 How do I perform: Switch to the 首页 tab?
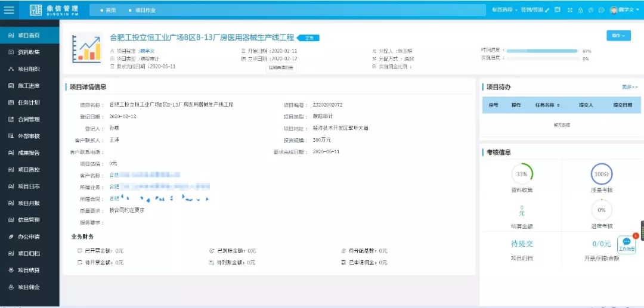[109, 10]
